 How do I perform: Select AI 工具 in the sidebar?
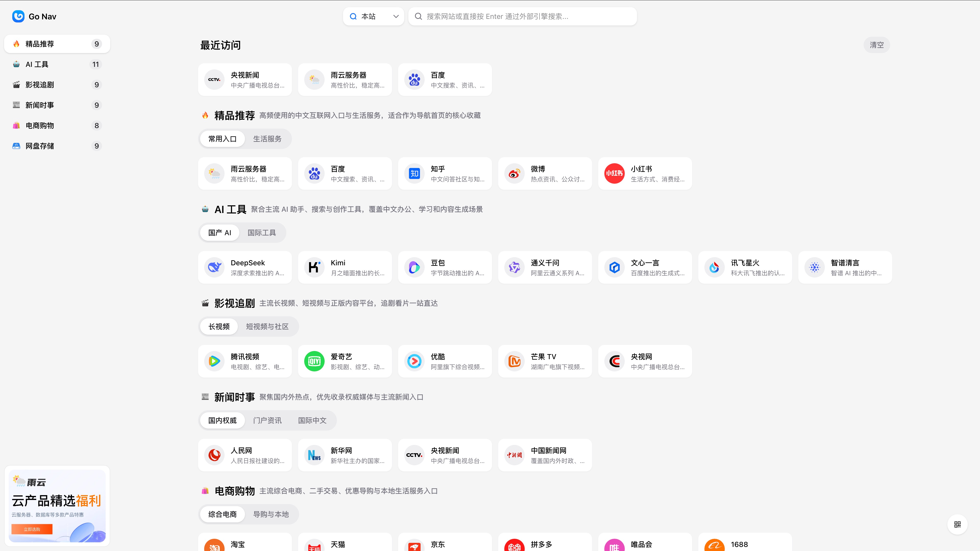tap(57, 64)
